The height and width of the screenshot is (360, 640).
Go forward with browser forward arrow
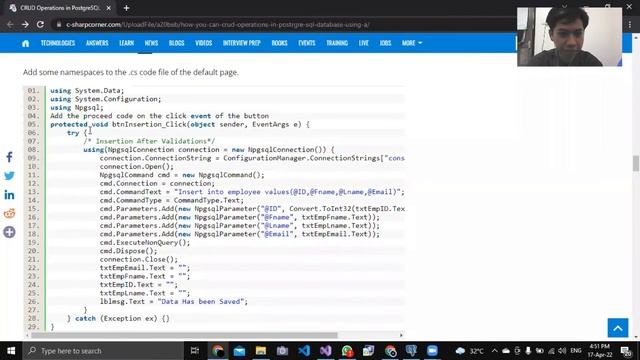tap(25, 24)
